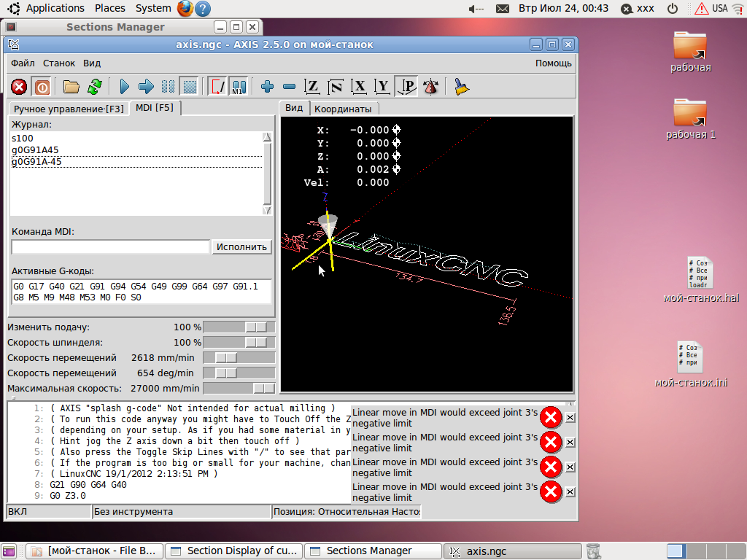Open Places menu

110,8
